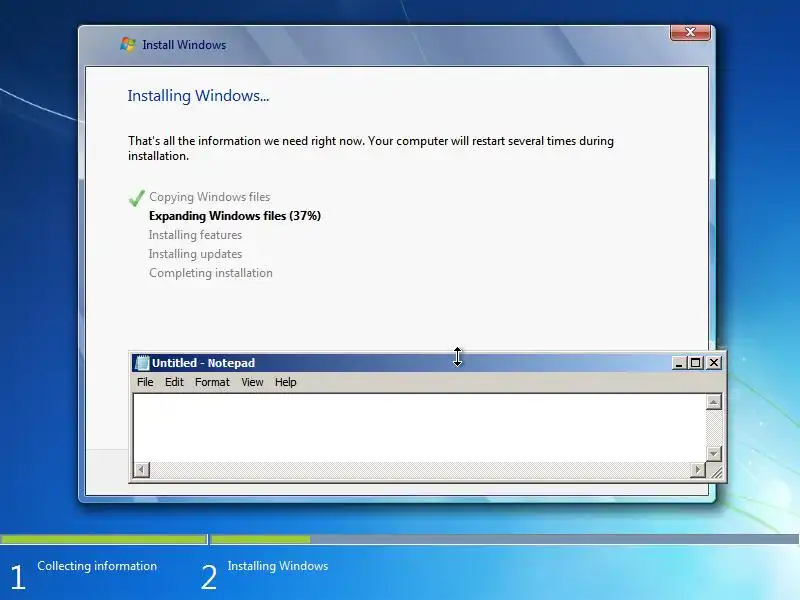Viewport: 800px width, 600px height.
Task: Click the Notepad scroll left arrow
Action: 142,469
